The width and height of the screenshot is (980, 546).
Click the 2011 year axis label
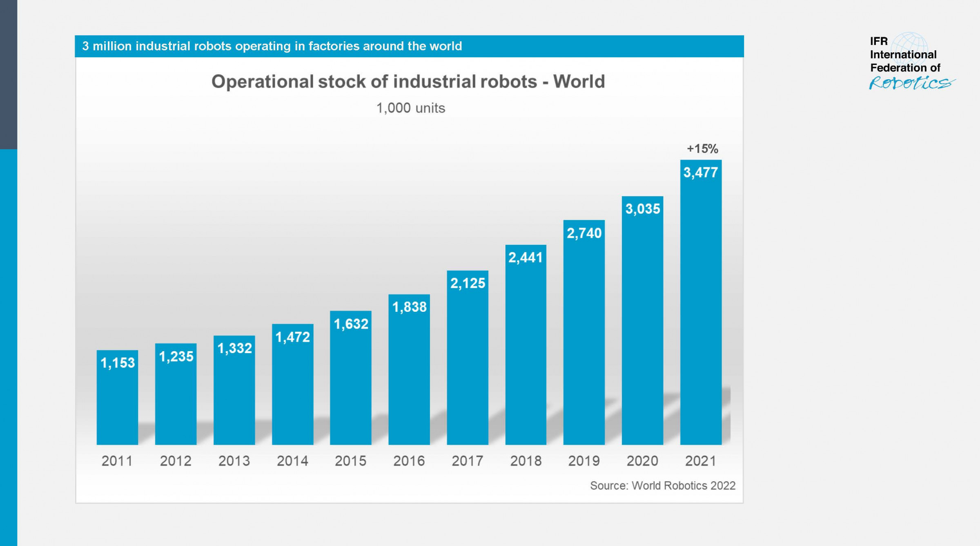pos(117,461)
